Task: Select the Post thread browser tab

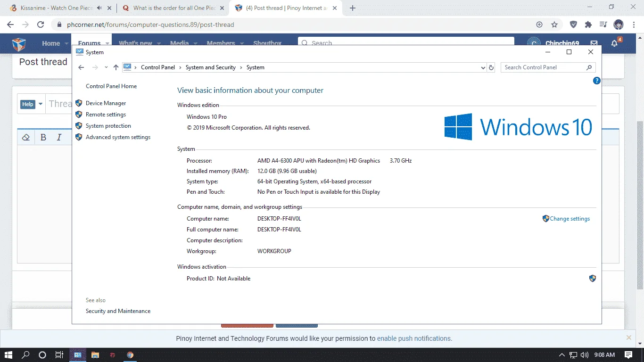Action: point(286,8)
